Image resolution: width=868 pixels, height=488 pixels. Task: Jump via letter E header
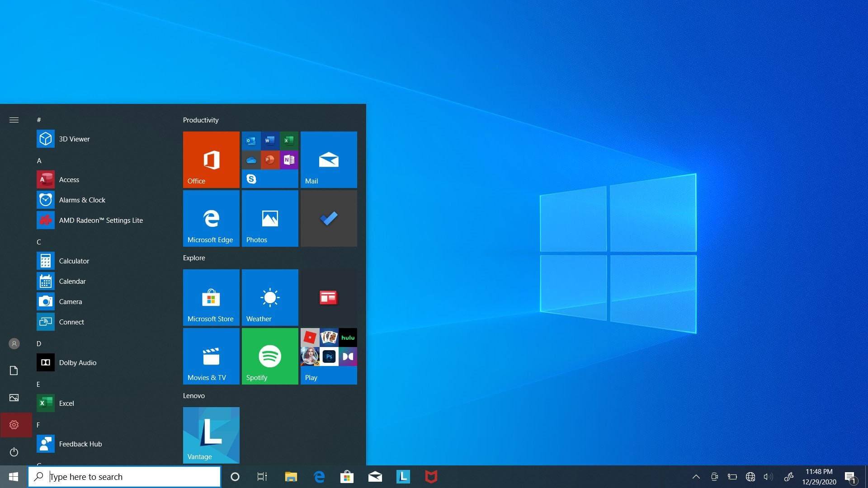[38, 384]
